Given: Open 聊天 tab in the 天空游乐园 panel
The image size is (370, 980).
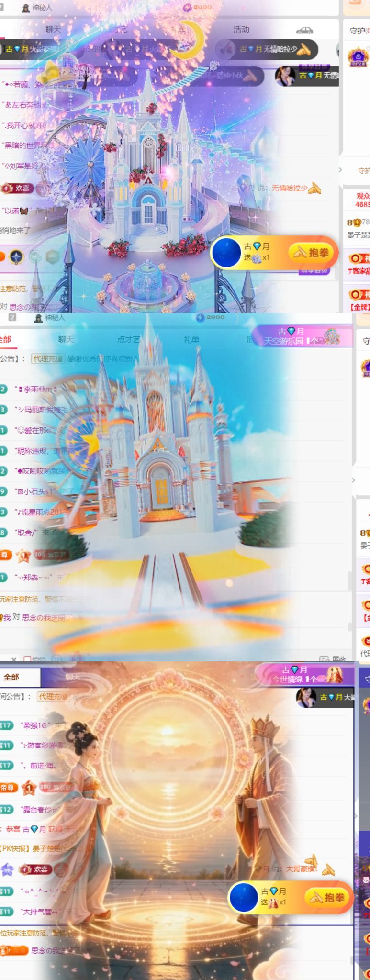Looking at the screenshot, I should pos(66,339).
